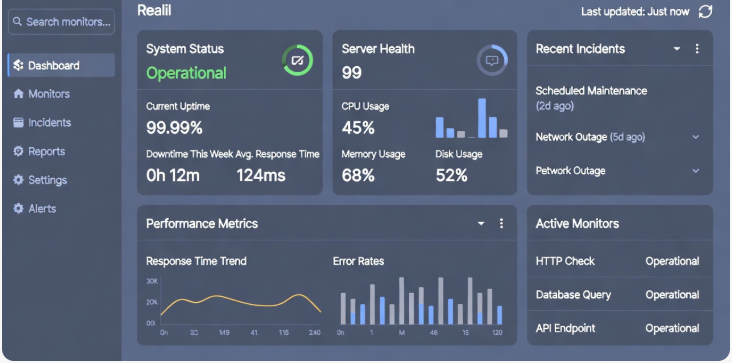Click the Server Health score 99
Viewport: 732px width, 363px height.
351,73
